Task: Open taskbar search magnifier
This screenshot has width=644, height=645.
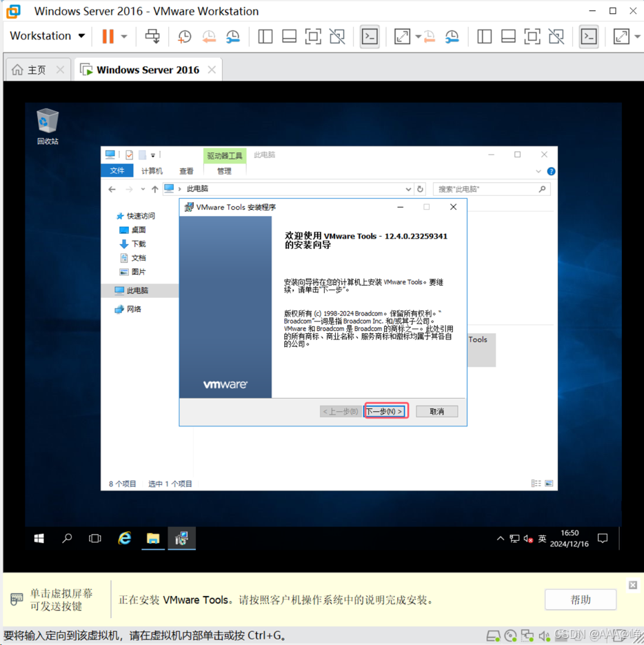Action: (x=67, y=539)
